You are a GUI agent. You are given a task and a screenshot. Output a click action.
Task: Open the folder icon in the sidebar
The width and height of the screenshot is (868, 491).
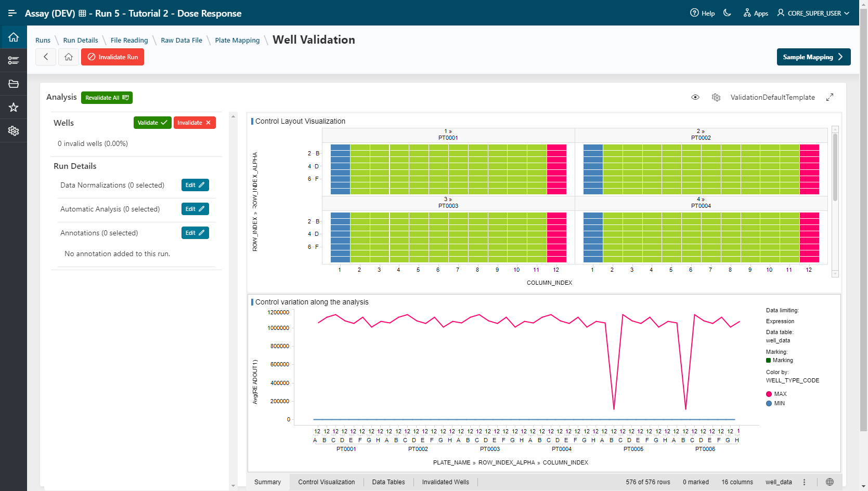[x=14, y=84]
